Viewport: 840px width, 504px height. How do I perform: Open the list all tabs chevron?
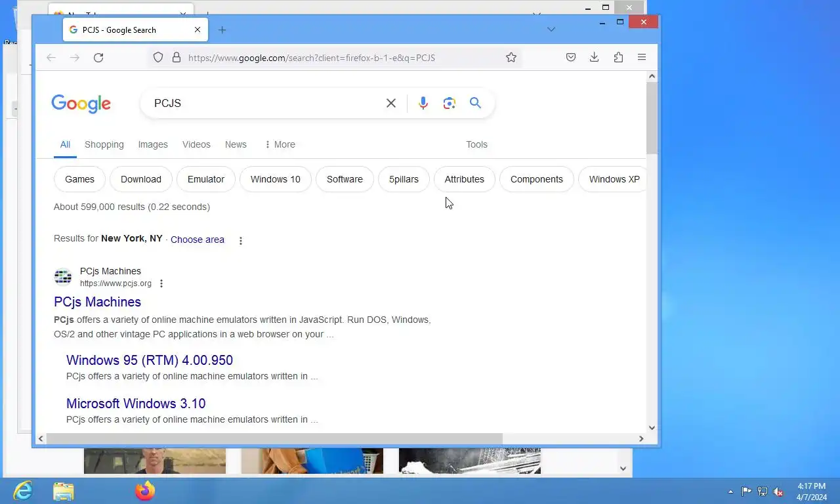click(x=551, y=30)
